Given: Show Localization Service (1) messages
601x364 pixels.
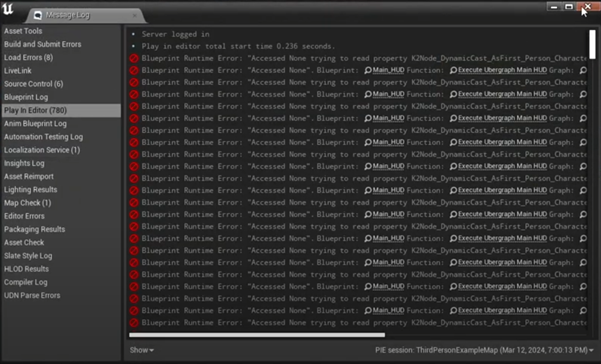Looking at the screenshot, I should pyautogui.click(x=42, y=150).
